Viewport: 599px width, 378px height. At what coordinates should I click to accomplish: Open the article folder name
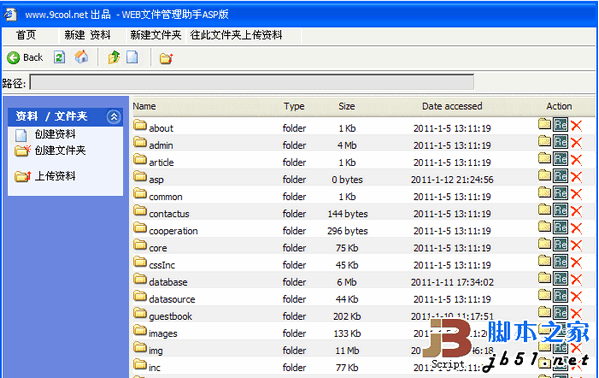pos(161,162)
